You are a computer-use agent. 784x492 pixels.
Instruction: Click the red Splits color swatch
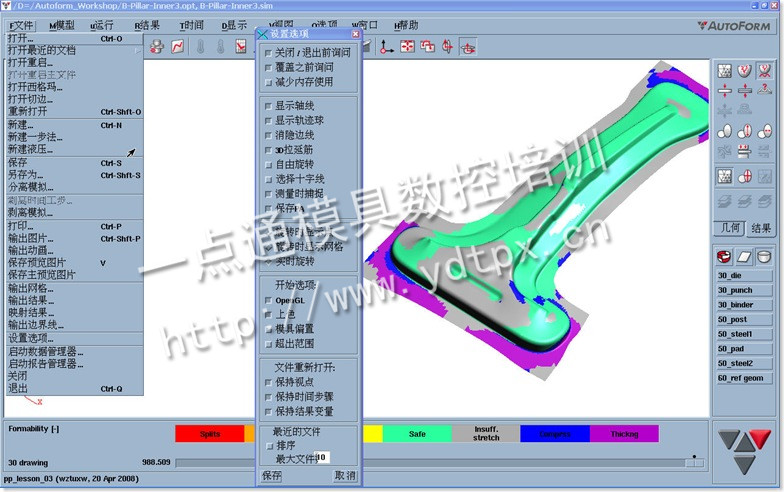[209, 434]
